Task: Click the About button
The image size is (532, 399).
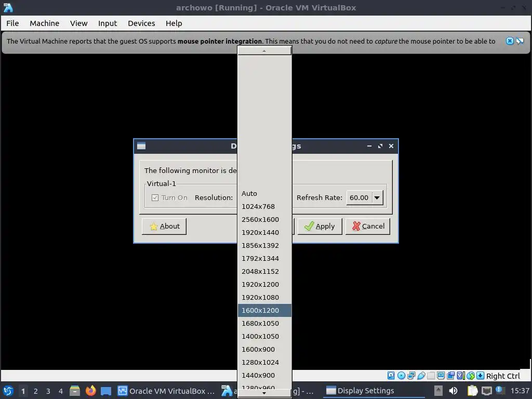Action: click(x=164, y=226)
